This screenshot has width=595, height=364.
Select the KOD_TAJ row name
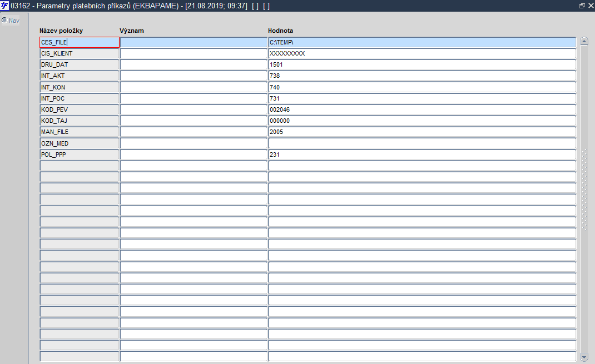pos(80,121)
